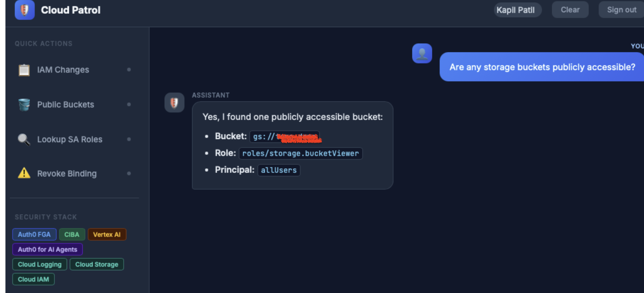Toggle the status dot beside Public Buckets

129,104
